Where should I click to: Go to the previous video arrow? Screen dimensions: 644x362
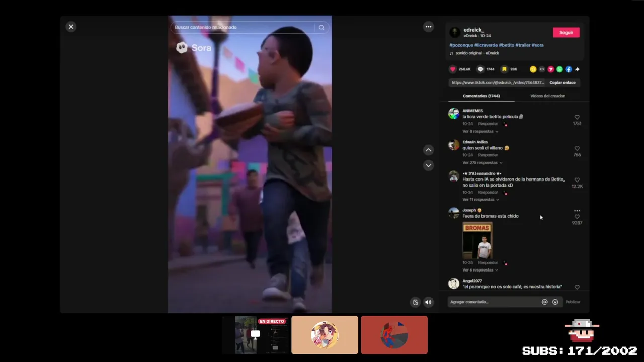tap(428, 150)
